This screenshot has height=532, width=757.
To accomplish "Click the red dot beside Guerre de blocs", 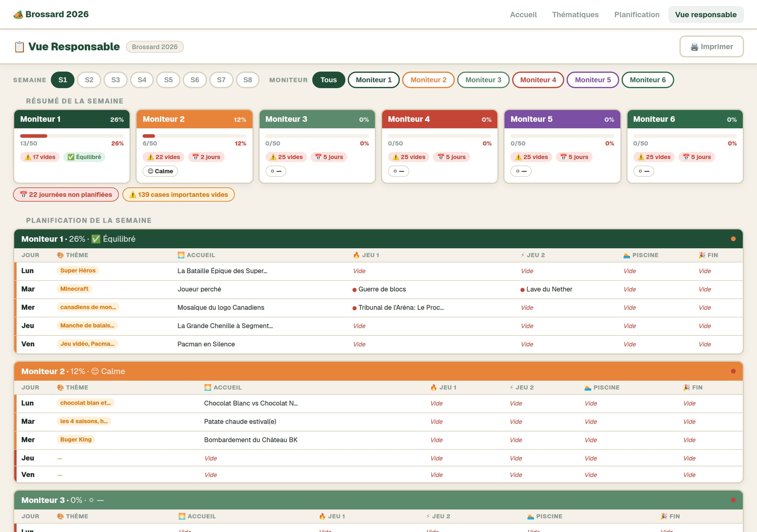I will 355,290.
